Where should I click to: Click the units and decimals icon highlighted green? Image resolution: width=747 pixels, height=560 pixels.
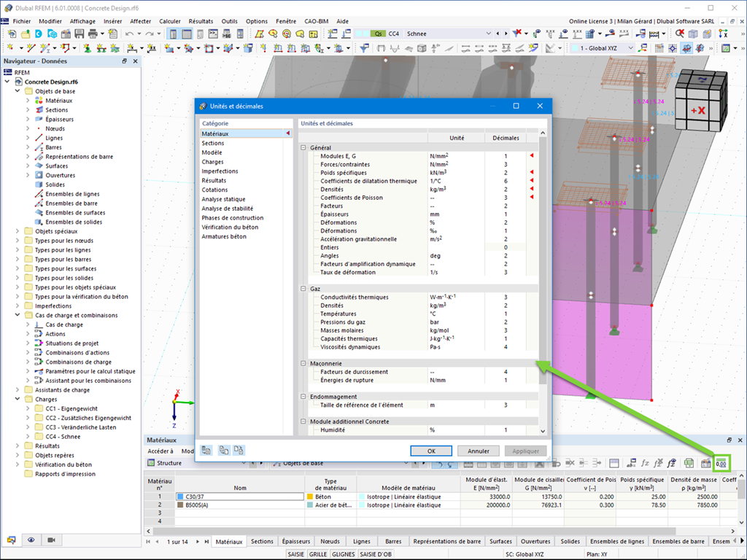click(x=721, y=463)
